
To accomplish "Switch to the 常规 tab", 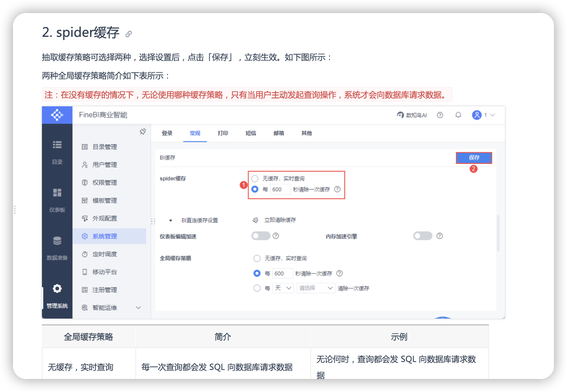I will click(x=195, y=133).
